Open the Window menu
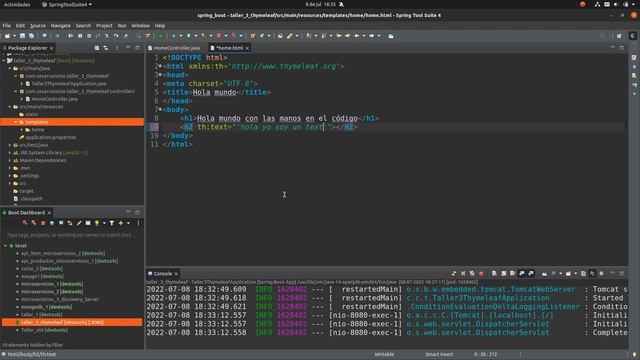This screenshot has height=360, width=640. click(x=140, y=25)
